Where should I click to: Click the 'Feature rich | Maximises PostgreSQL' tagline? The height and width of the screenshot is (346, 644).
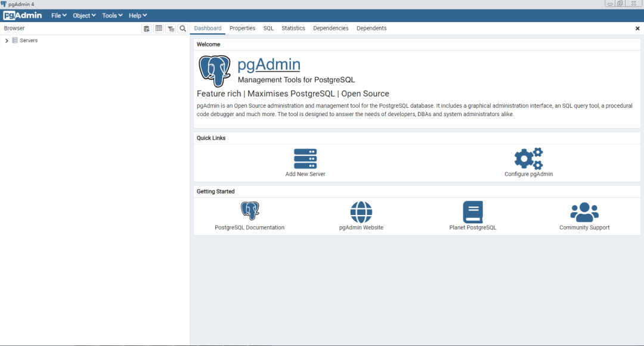pyautogui.click(x=293, y=94)
